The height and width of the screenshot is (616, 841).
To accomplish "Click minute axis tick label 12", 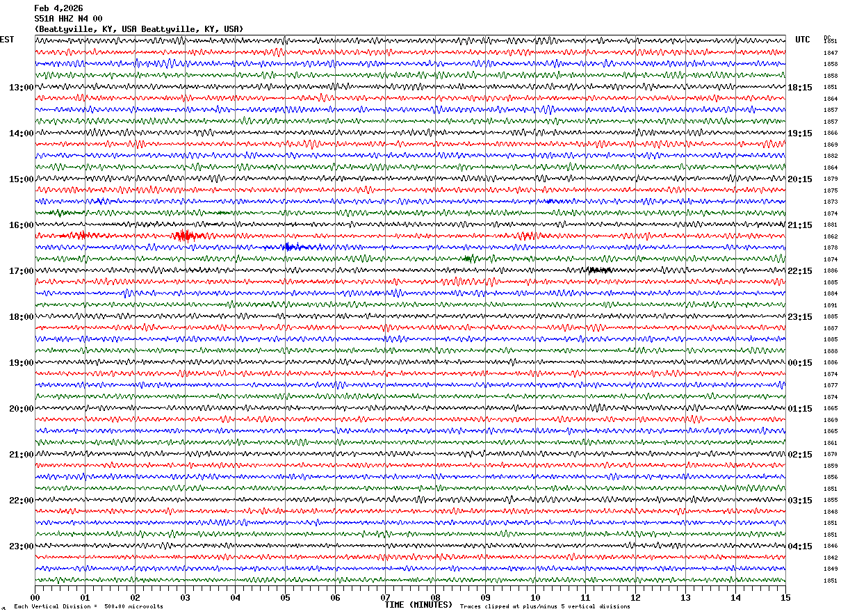I will (635, 597).
